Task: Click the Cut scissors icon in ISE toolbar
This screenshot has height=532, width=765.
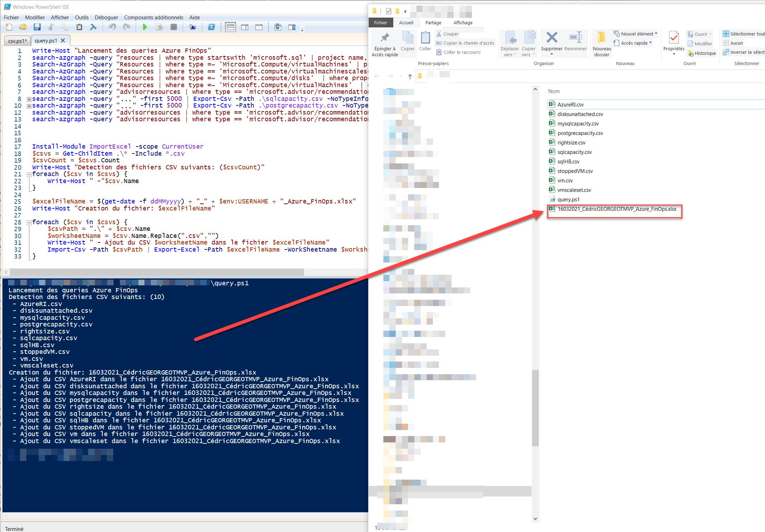Action: (x=51, y=27)
